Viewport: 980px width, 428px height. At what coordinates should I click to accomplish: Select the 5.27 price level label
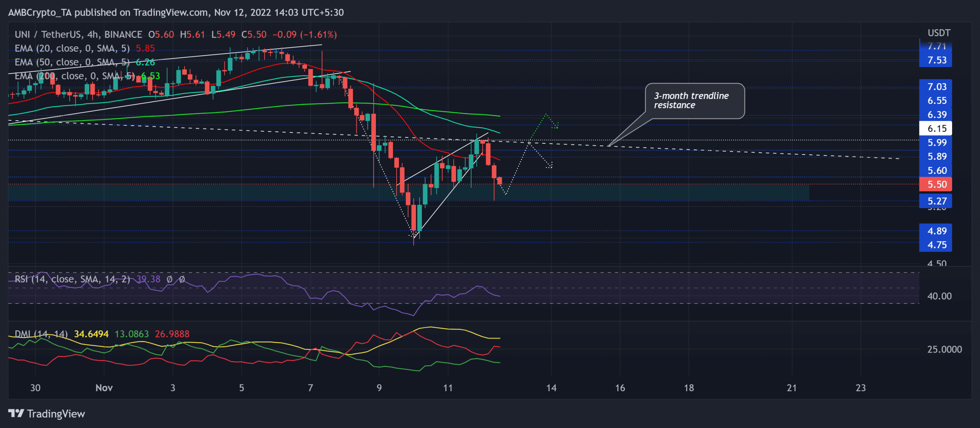(x=936, y=201)
